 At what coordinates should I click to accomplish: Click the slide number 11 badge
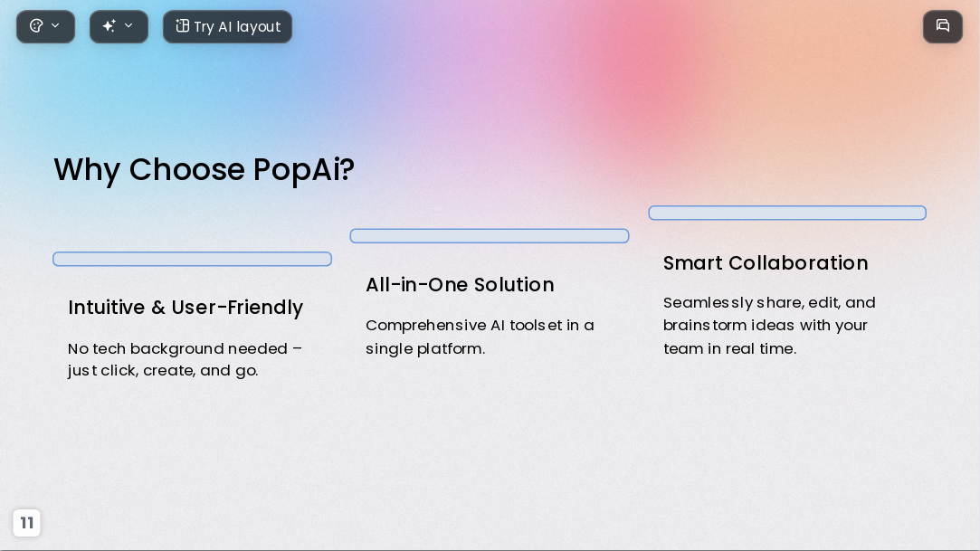click(x=27, y=523)
